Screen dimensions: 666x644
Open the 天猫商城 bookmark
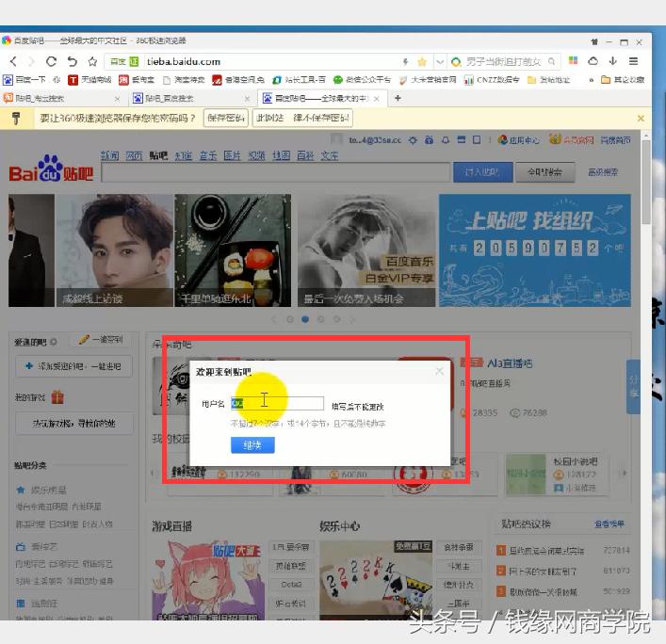[x=89, y=80]
